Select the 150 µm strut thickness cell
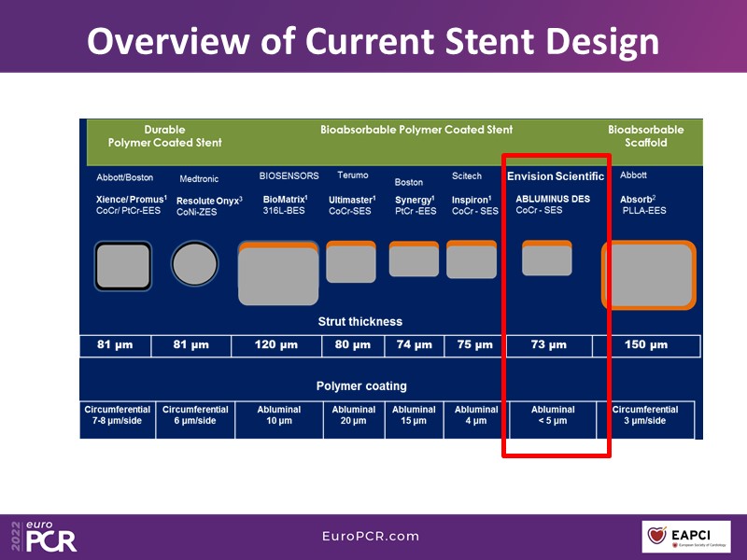Screen dimensions: 747x560 pos(644,345)
